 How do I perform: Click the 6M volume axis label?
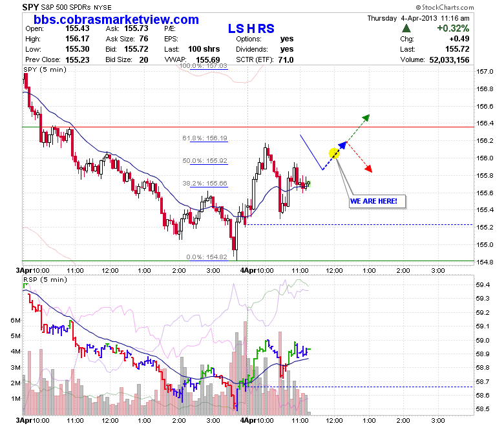(16, 320)
